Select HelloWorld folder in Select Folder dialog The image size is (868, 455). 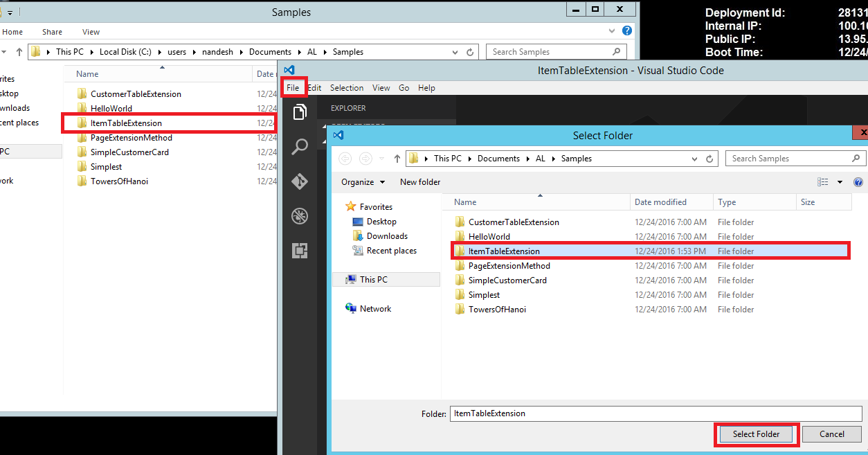click(489, 237)
